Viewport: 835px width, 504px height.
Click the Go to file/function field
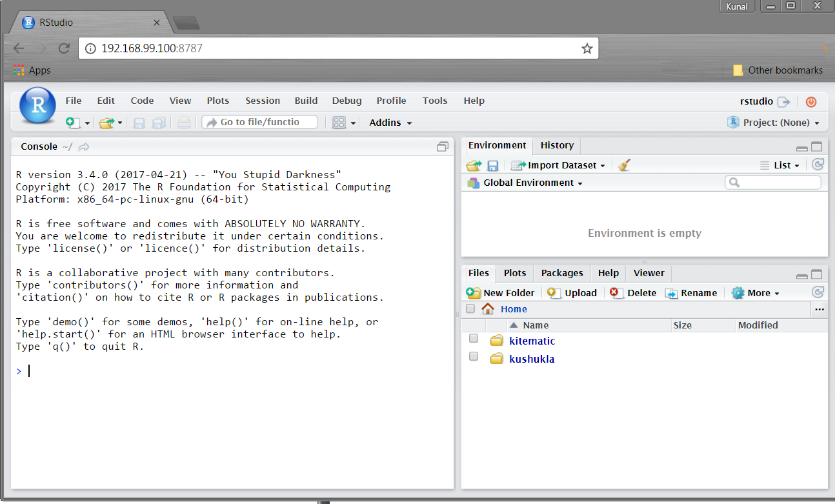click(260, 122)
